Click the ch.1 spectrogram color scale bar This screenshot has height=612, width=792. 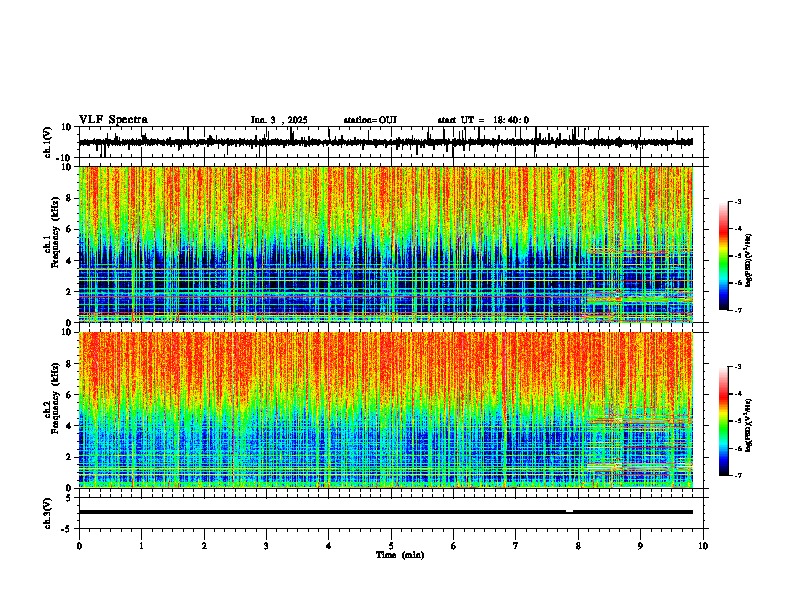[724, 256]
